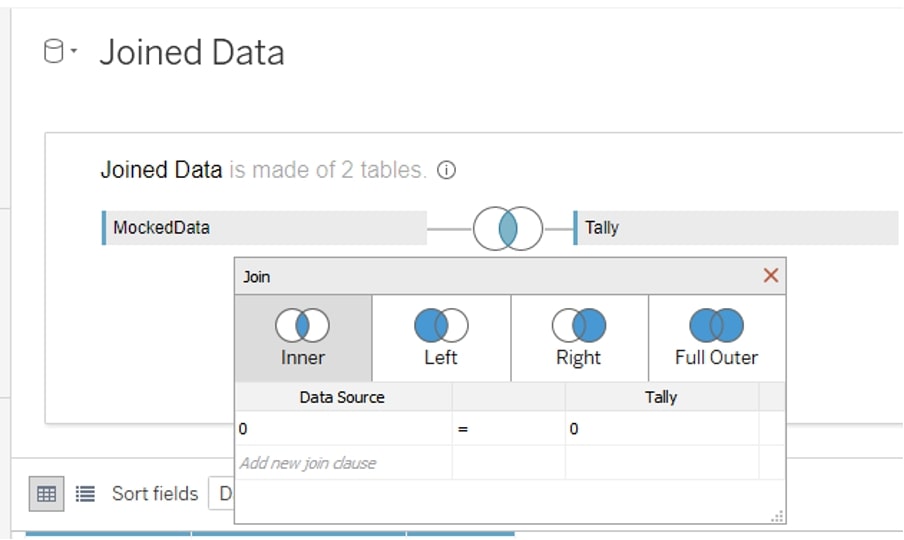Click the Joined Data title
Viewport: 904px width, 540px height.
[192, 52]
